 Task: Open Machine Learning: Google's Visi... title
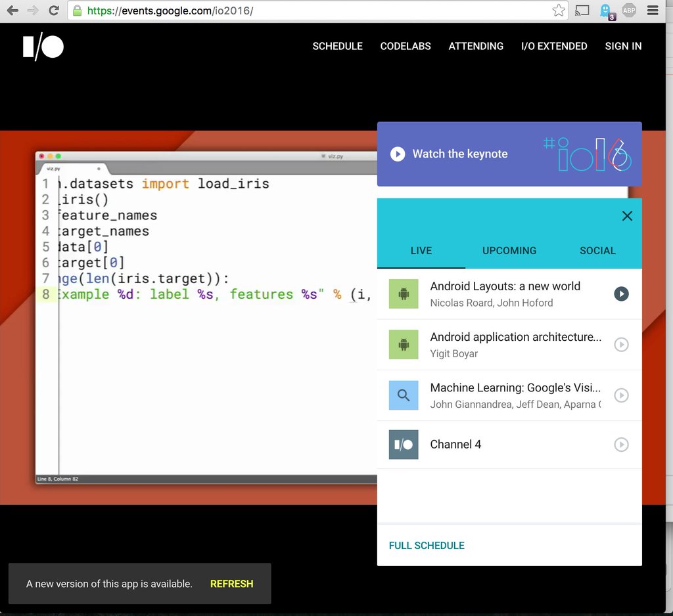515,387
